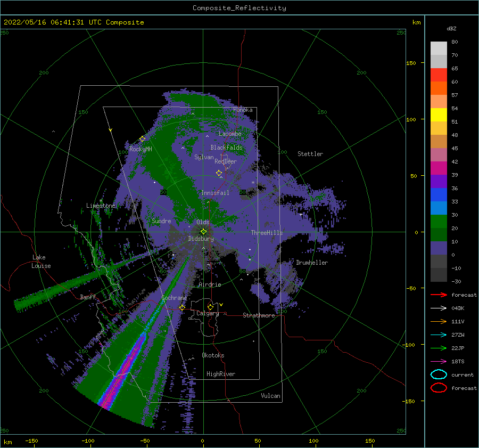
Task: Click the RedDeer city label
Action: 226,161
